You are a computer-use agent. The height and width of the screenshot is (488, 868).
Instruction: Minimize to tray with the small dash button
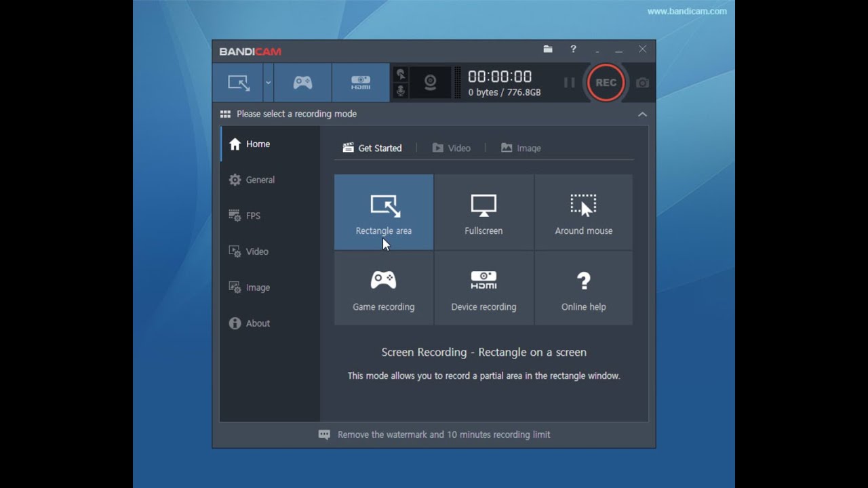point(597,51)
